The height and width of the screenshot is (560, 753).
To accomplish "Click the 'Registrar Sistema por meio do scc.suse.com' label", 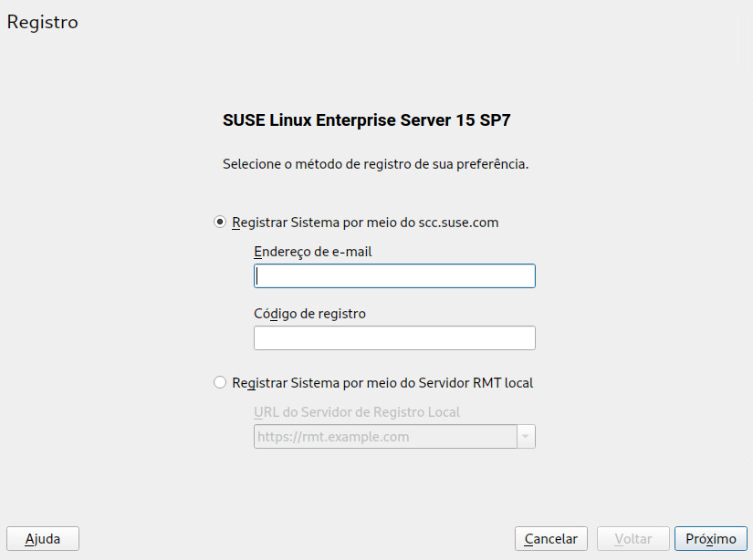I will [x=365, y=222].
